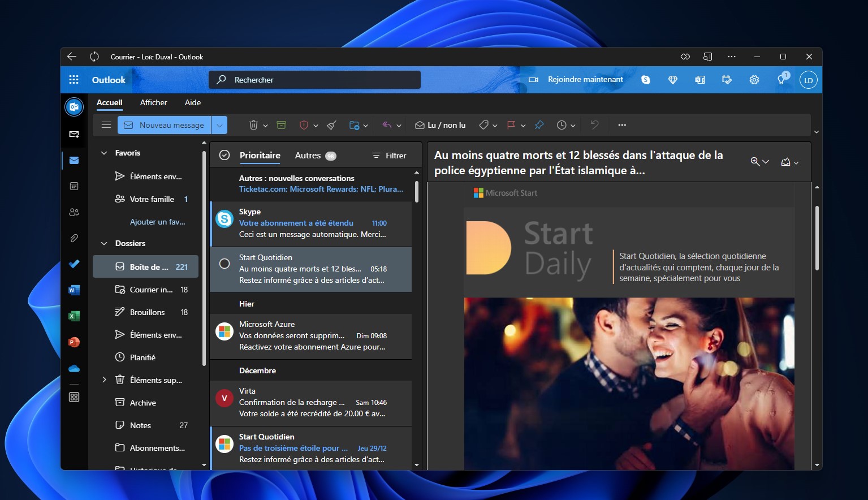
Task: Select the Start Quotidien message circle
Action: pyautogui.click(x=224, y=263)
